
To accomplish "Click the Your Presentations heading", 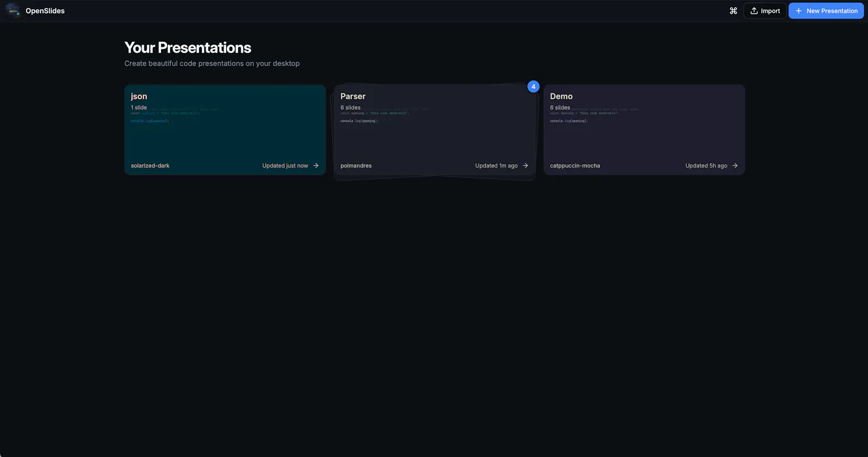I will 188,48.
